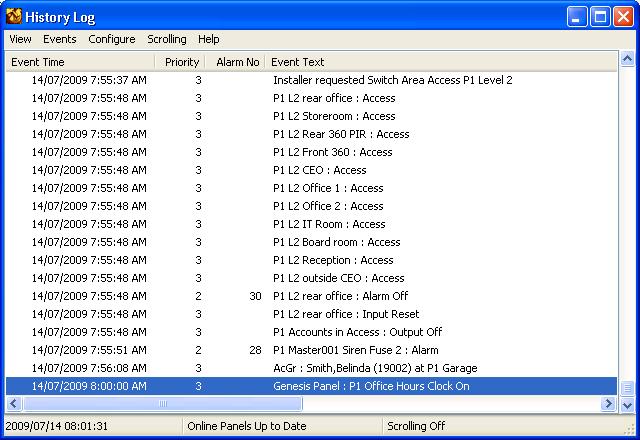The height and width of the screenshot is (440, 640).
Task: Click the History Log application icon in title bar
Action: tap(14, 16)
